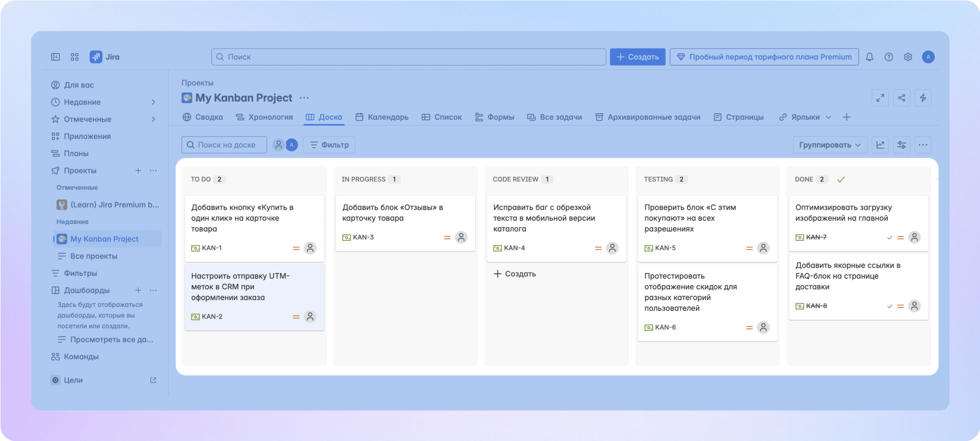This screenshot has width=980, height=441.
Task: Enter fullscreen mode for the board
Action: tap(880, 98)
